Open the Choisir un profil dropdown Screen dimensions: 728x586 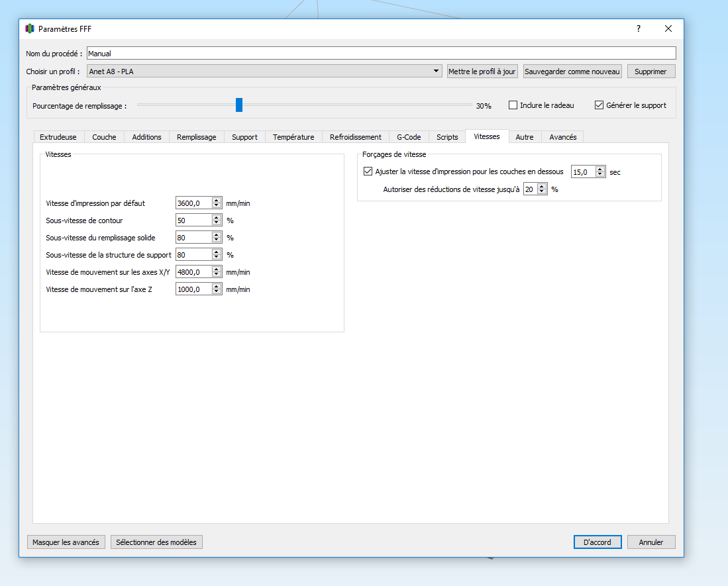tap(264, 71)
